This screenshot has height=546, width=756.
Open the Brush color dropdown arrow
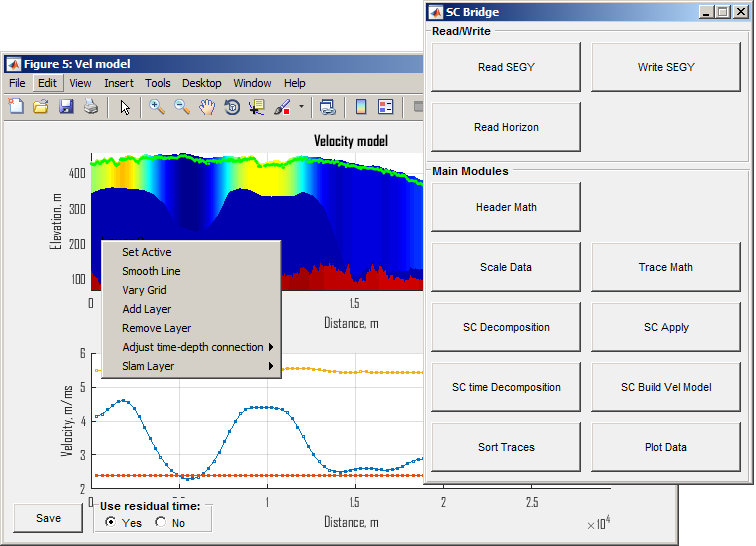pyautogui.click(x=301, y=107)
